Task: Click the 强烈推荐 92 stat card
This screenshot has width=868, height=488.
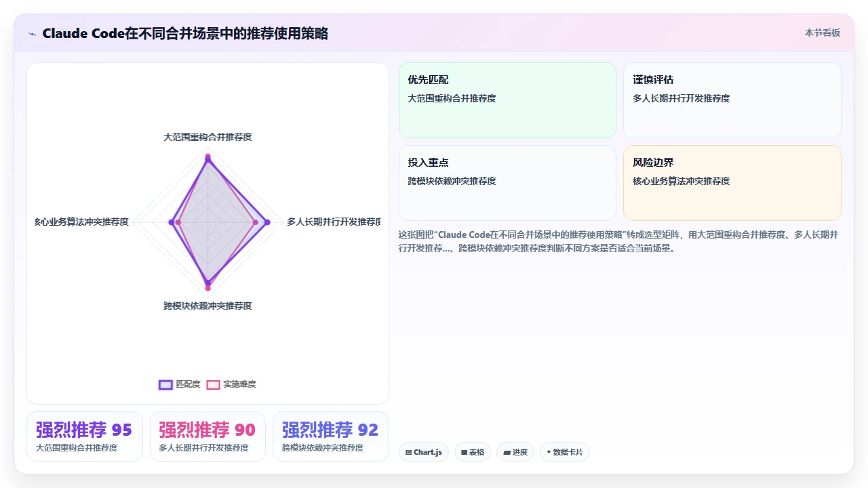Action: click(x=331, y=436)
